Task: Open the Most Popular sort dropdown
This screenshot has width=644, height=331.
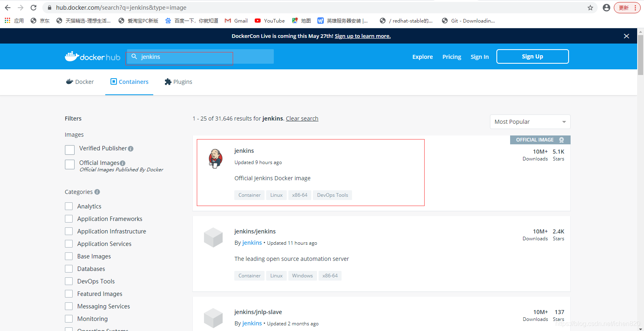Action: click(x=530, y=122)
